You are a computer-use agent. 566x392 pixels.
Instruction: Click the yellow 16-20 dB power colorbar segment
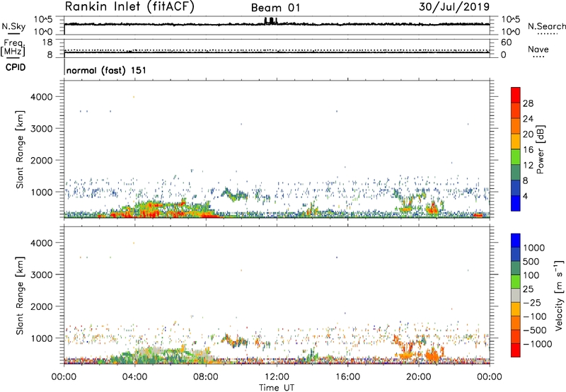(x=516, y=141)
